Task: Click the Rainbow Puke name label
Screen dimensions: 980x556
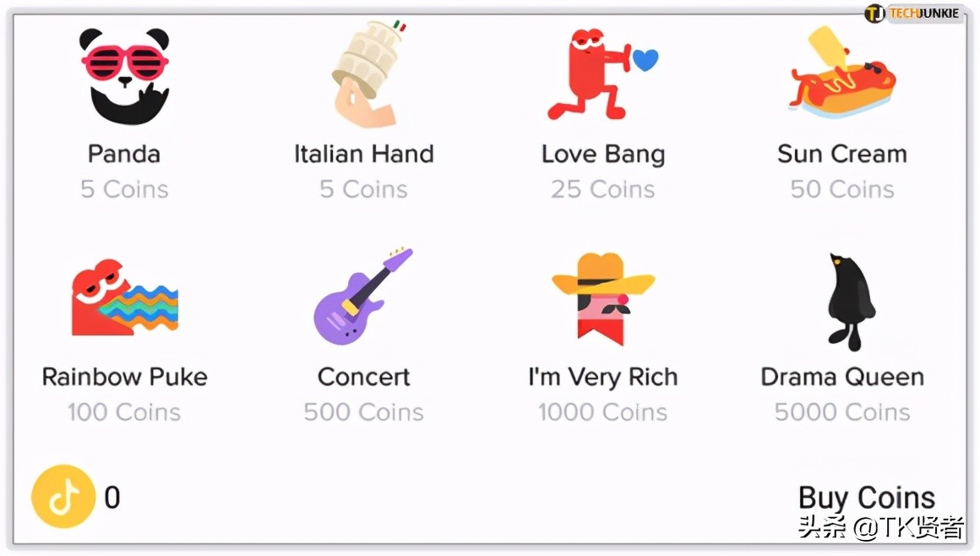Action: point(124,377)
